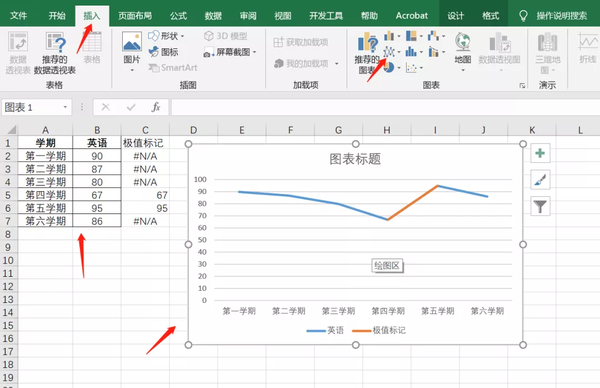
Task: Open the Charts group dialog launcher
Action: [522, 86]
